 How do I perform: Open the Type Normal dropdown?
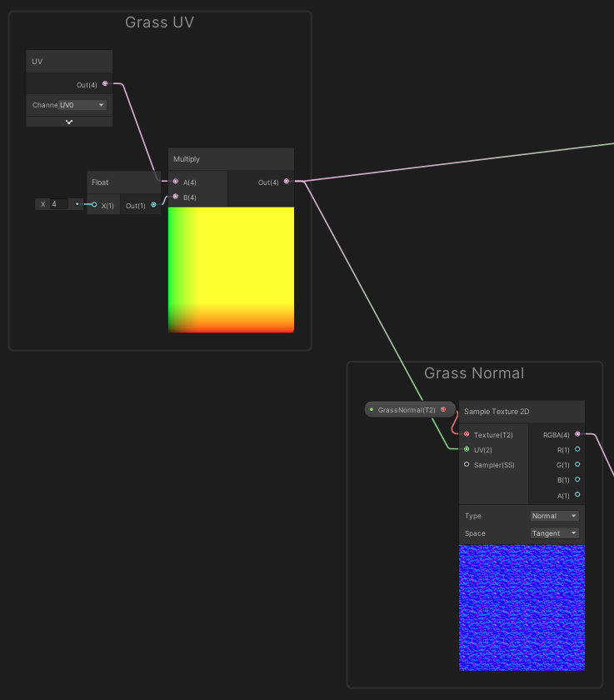555,516
